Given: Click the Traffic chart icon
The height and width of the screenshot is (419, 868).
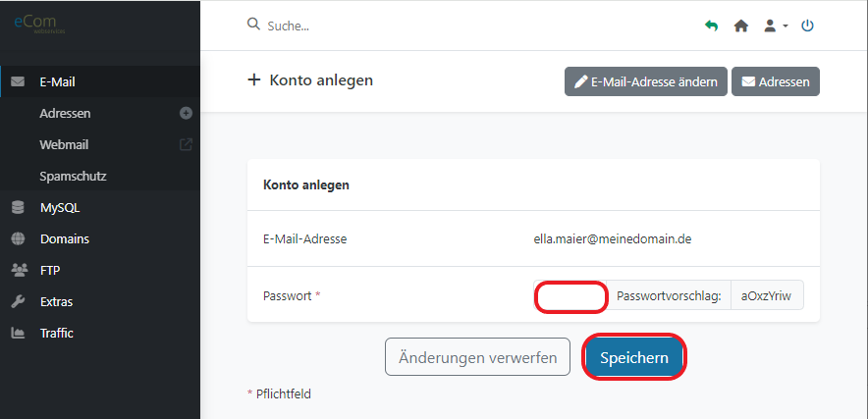Looking at the screenshot, I should [x=18, y=333].
